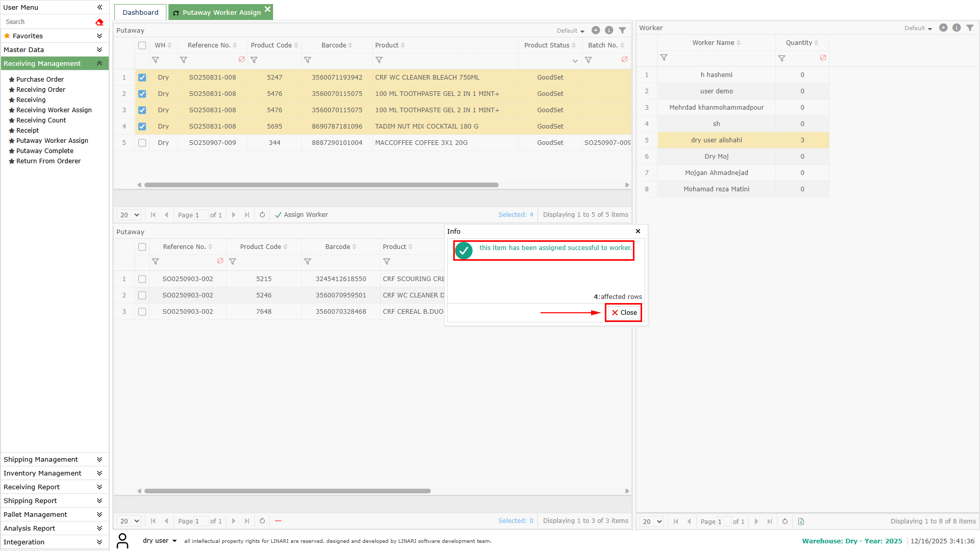Click the user profile icon at bottom
The image size is (980, 551).
pyautogui.click(x=122, y=540)
